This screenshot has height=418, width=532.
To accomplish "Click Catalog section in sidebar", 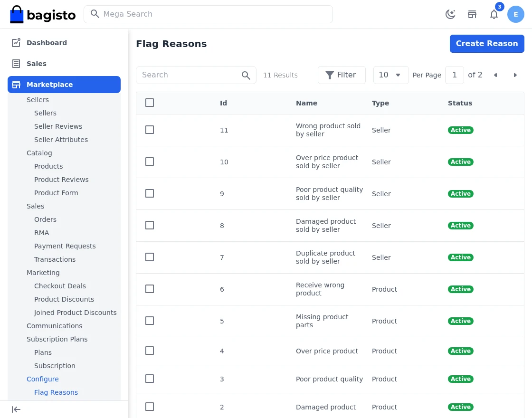I will pyautogui.click(x=39, y=153).
